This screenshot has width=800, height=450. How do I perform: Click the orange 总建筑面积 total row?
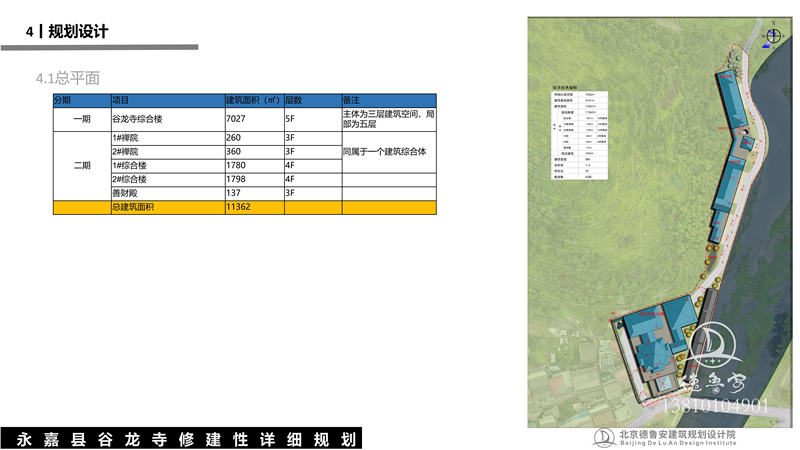[166, 207]
